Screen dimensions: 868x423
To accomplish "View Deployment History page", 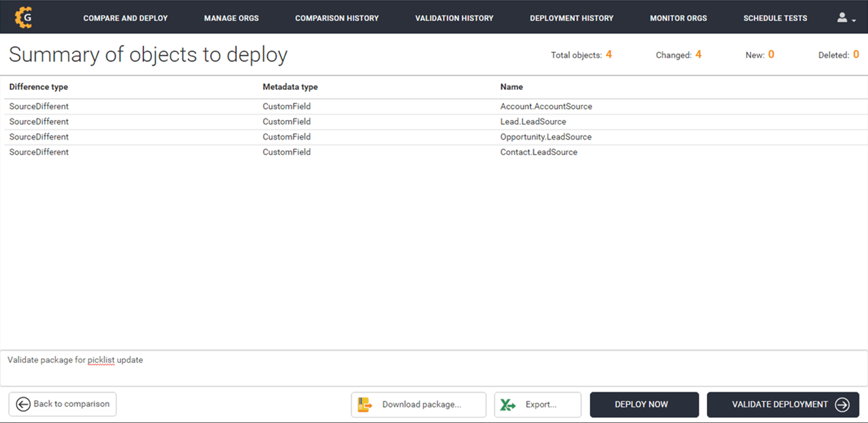I will click(571, 18).
